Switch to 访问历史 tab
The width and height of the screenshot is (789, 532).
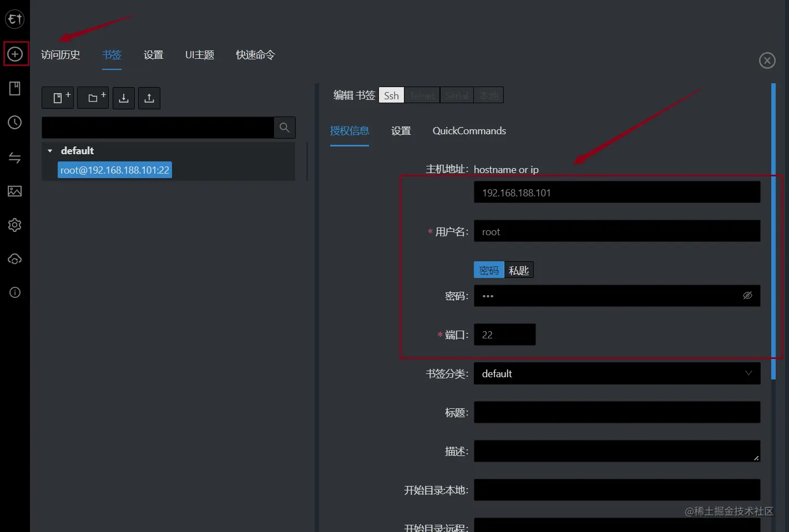tap(60, 55)
